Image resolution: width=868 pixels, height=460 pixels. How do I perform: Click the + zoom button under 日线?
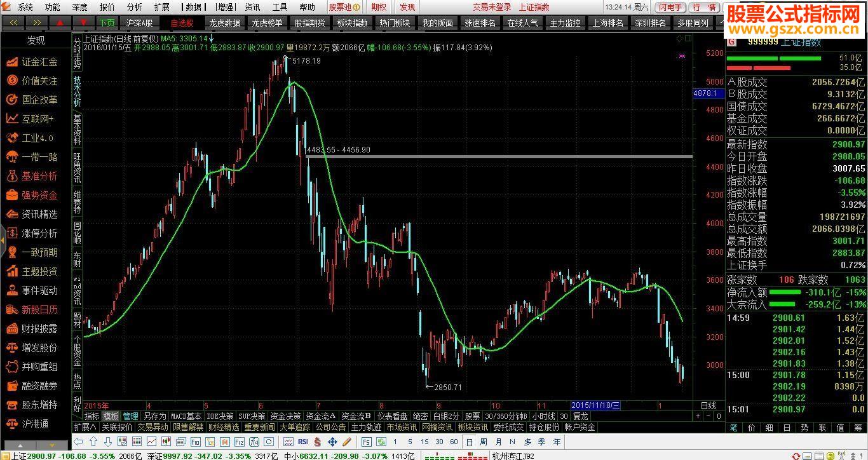click(x=698, y=416)
